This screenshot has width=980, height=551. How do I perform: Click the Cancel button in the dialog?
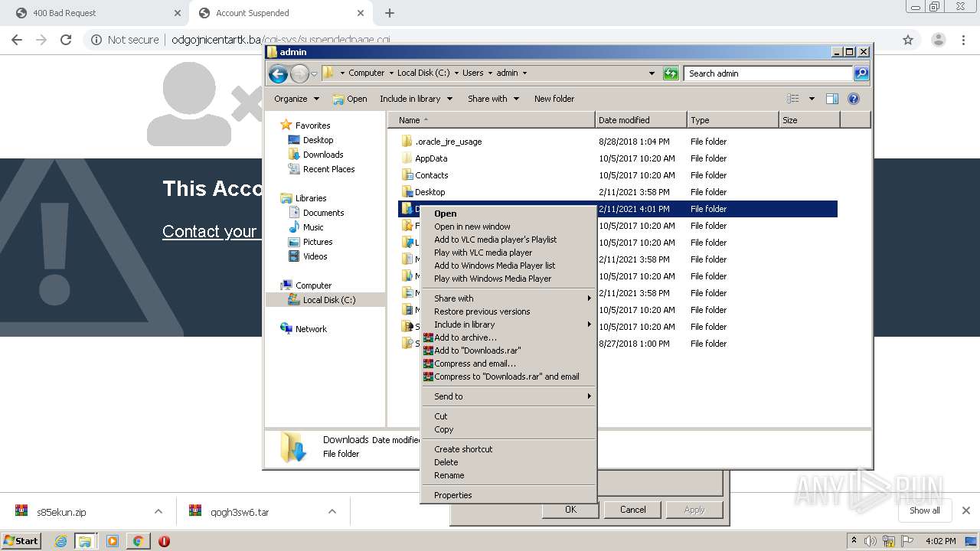pyautogui.click(x=632, y=510)
